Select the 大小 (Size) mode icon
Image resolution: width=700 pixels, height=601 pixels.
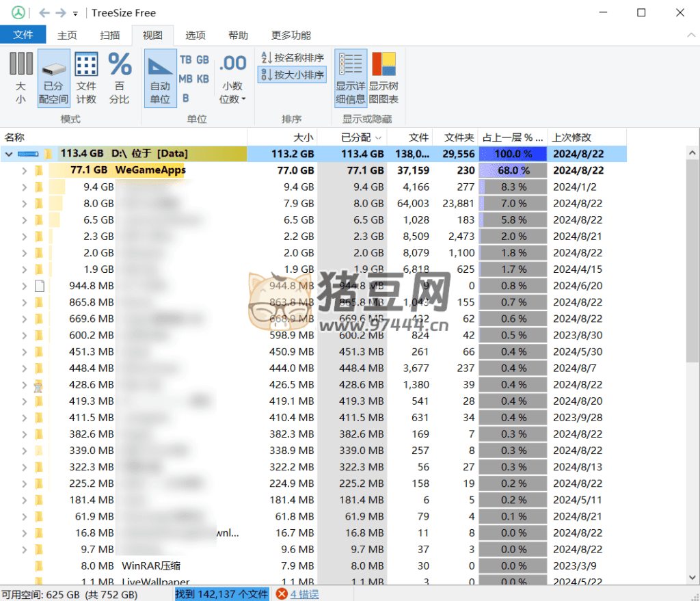[21, 78]
